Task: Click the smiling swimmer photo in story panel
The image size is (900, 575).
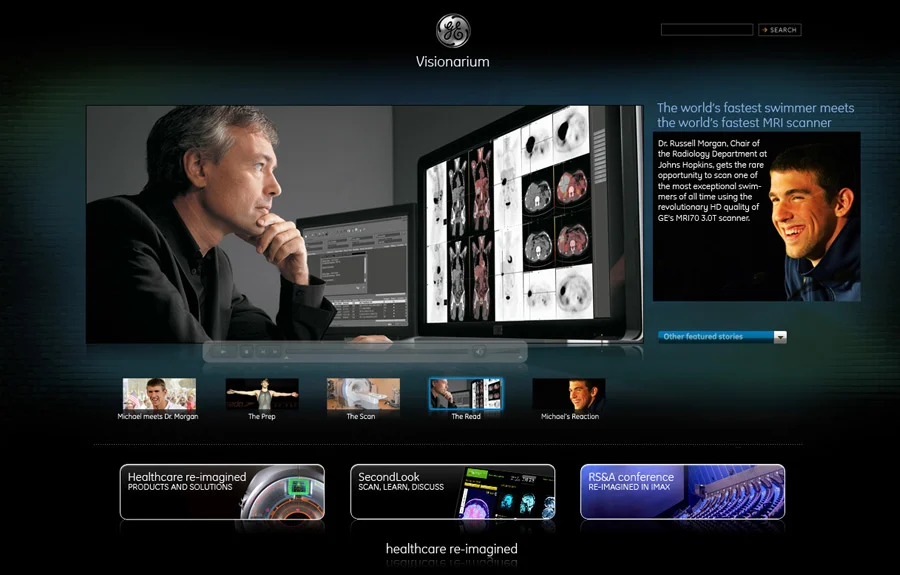Action: (815, 221)
